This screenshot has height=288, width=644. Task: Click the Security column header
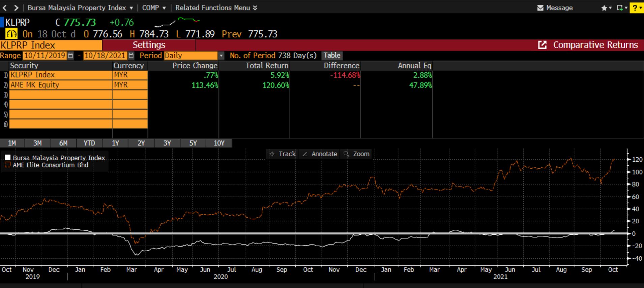coord(24,66)
